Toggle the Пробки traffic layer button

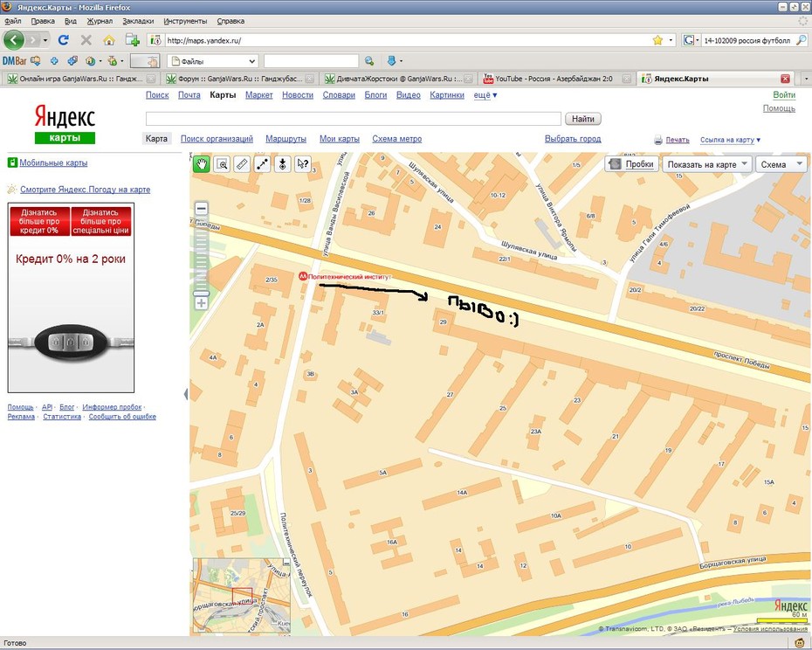(x=632, y=164)
